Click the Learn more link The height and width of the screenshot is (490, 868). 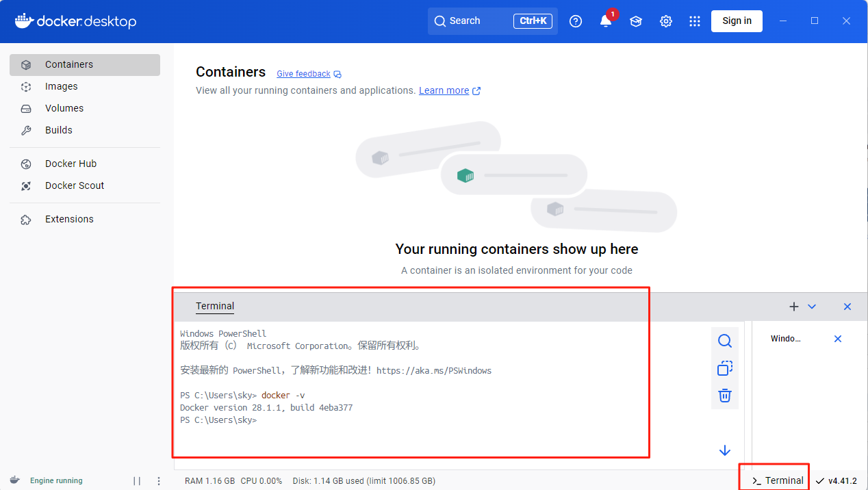pos(444,90)
